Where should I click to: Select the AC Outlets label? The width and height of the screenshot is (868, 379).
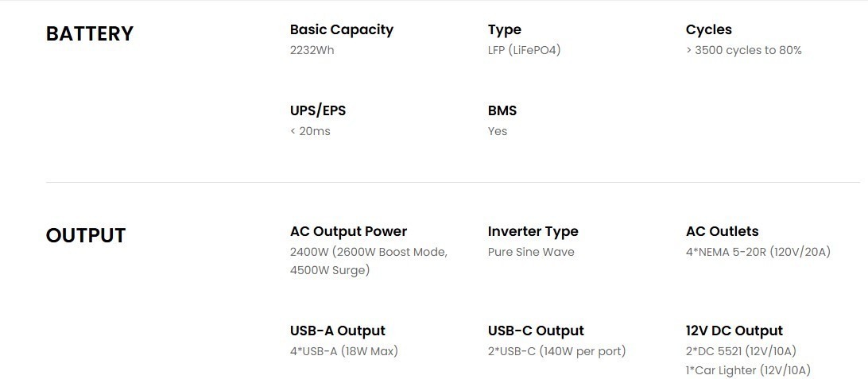tap(722, 231)
